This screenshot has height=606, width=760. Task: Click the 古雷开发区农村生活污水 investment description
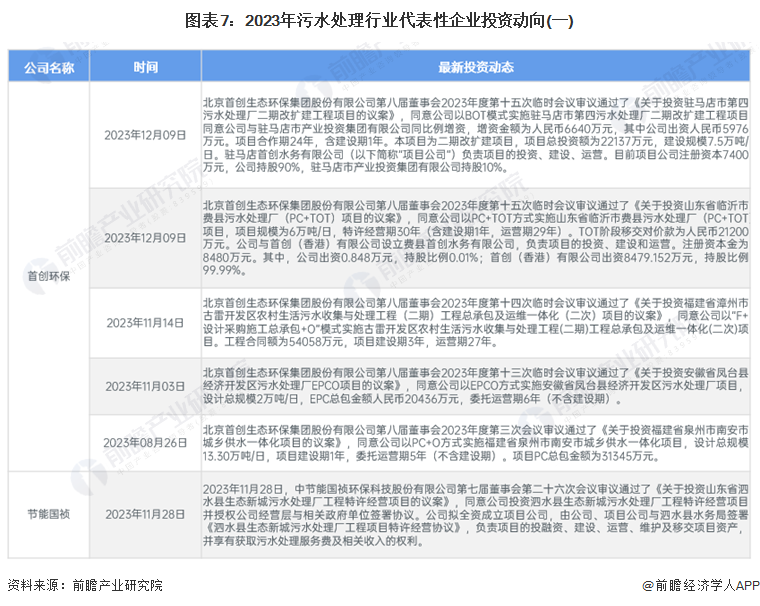[x=475, y=322]
